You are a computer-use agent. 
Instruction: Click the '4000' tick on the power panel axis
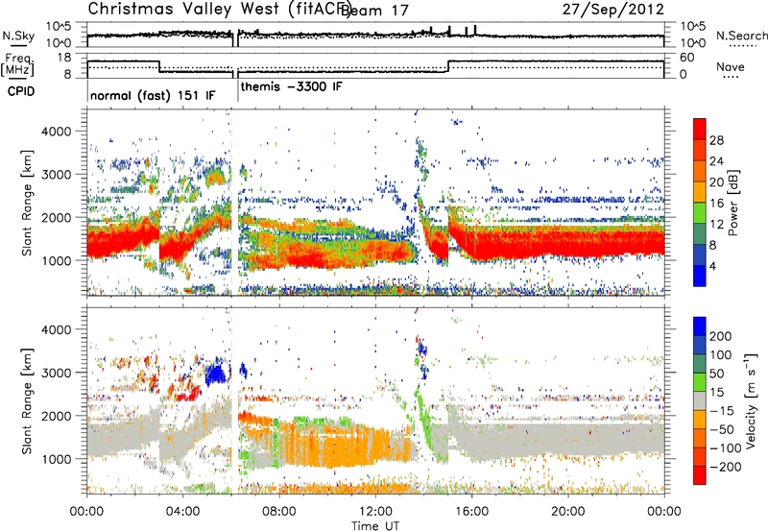click(x=57, y=132)
